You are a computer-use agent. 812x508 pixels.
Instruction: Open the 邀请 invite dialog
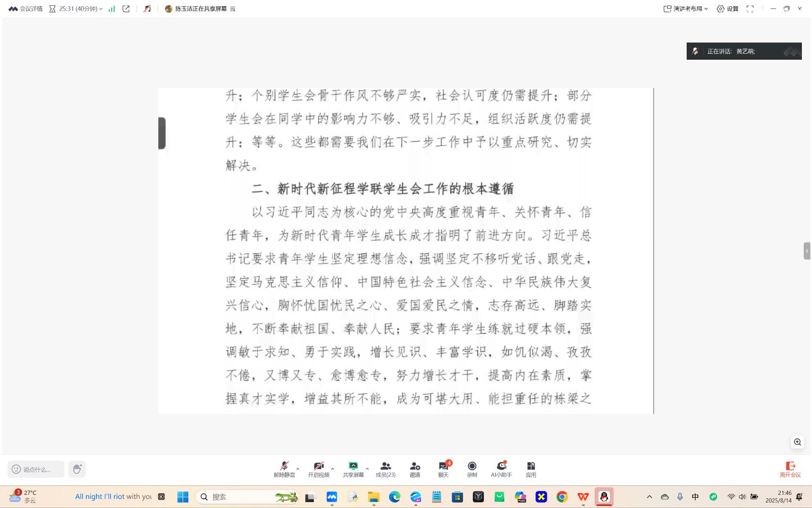pos(415,469)
